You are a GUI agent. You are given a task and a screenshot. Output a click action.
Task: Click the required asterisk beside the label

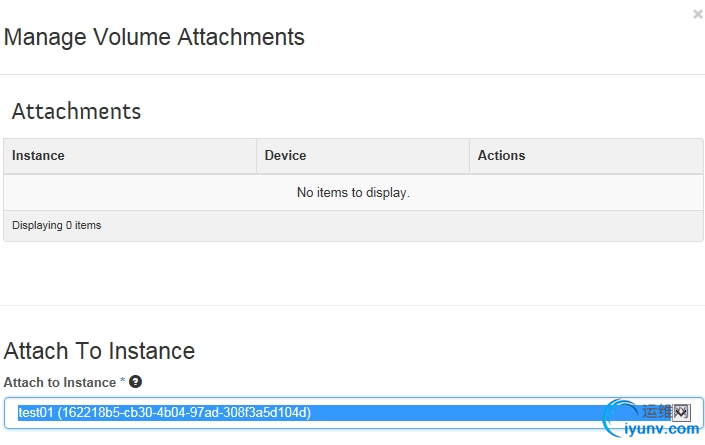point(122,382)
